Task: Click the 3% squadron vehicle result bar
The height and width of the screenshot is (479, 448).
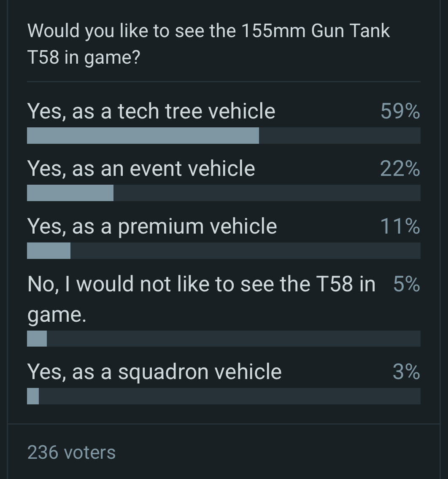Action: click(224, 396)
